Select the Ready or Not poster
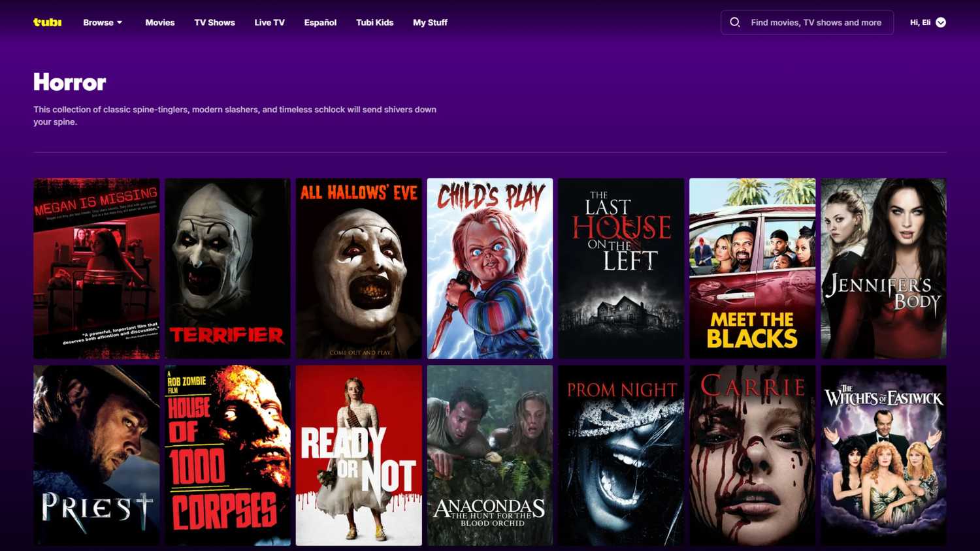This screenshot has height=551, width=980. (358, 455)
